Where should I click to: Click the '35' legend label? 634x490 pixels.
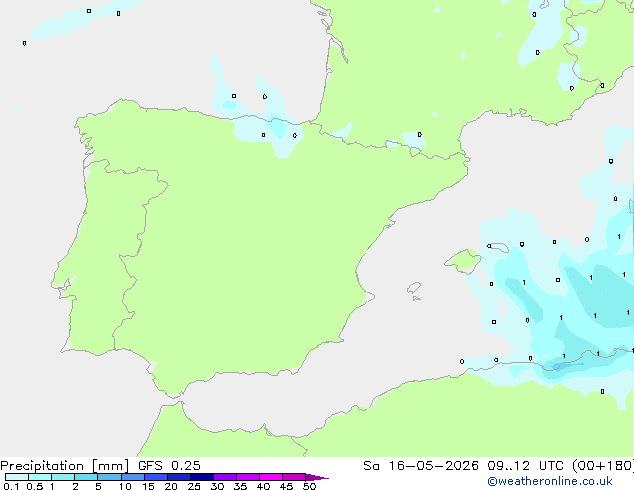pyautogui.click(x=240, y=486)
